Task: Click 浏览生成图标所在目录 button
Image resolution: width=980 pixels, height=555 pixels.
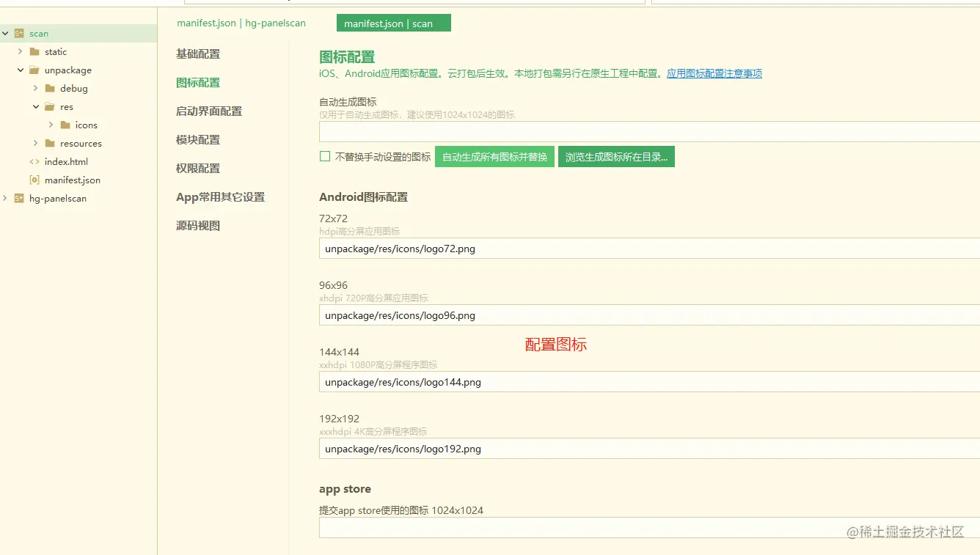Action: [x=616, y=157]
